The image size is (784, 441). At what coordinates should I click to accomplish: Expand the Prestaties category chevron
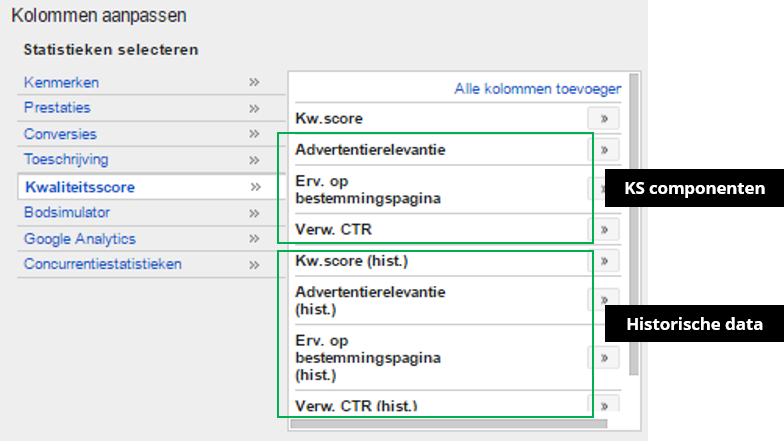[x=255, y=108]
